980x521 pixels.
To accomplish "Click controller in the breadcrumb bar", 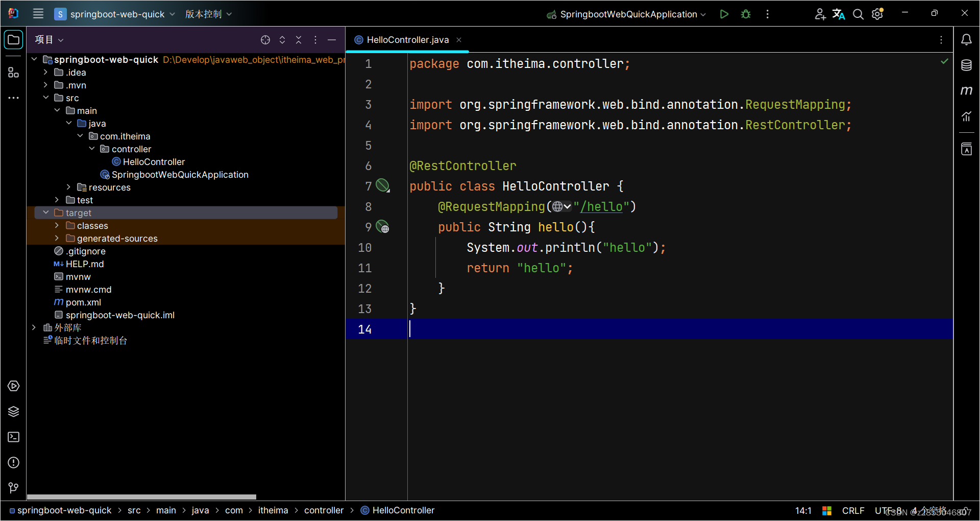I will (x=324, y=510).
